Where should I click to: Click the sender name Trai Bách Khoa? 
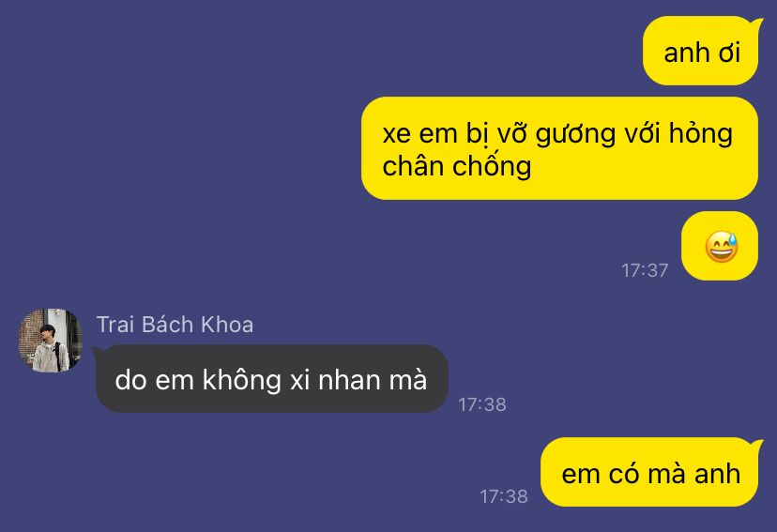pyautogui.click(x=175, y=325)
